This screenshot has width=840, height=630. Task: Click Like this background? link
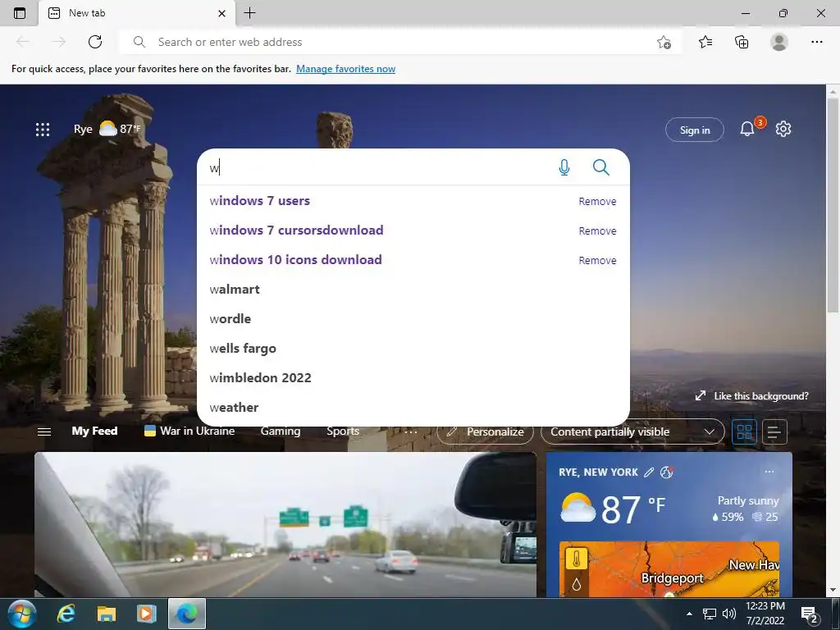(x=751, y=396)
